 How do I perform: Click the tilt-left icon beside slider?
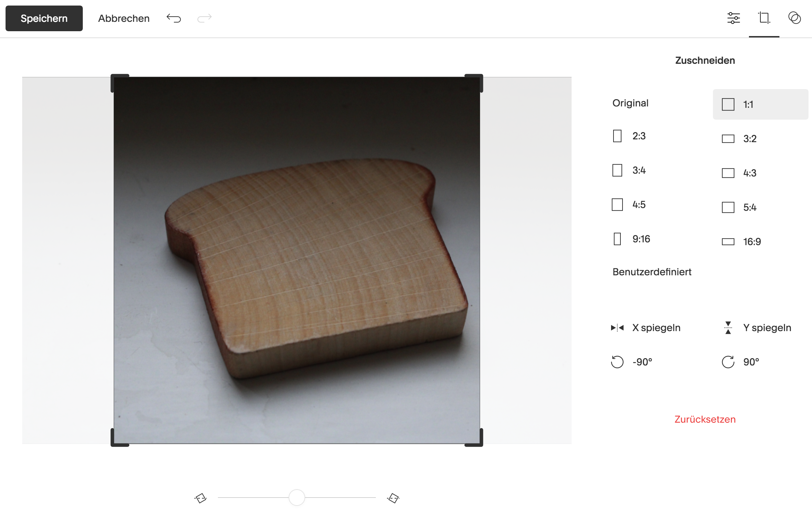(x=201, y=498)
